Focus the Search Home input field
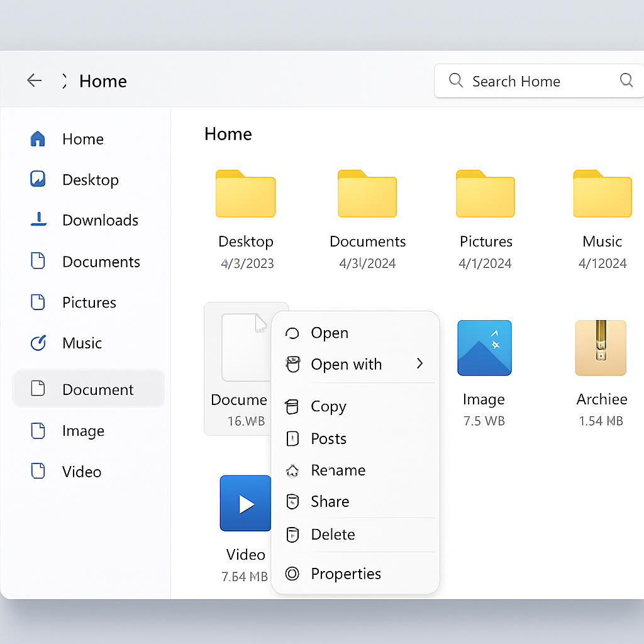This screenshot has width=644, height=644. tap(538, 81)
